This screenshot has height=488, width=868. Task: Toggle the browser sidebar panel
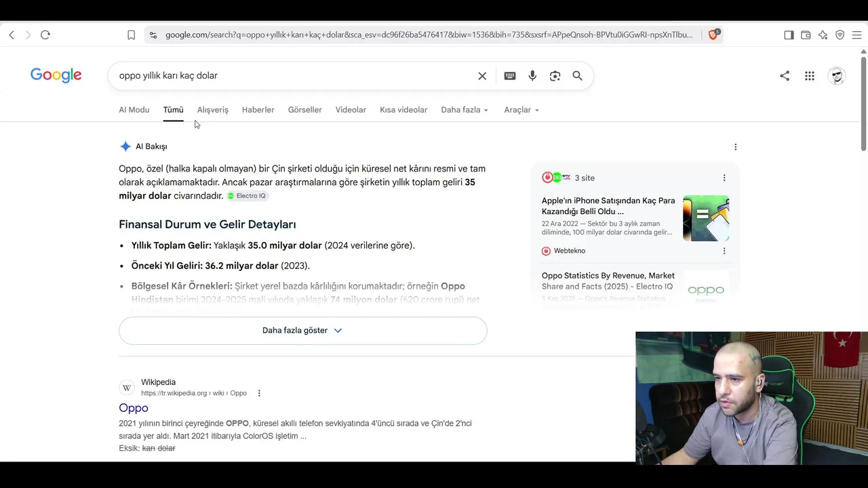pyautogui.click(x=789, y=35)
